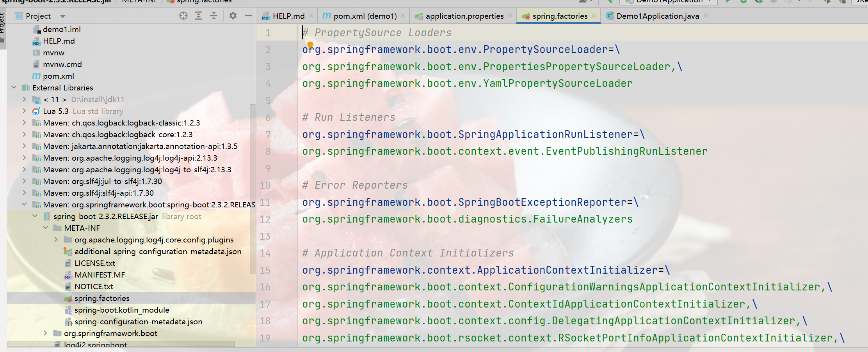
Task: Close the spring.factories tab
Action: coord(594,16)
